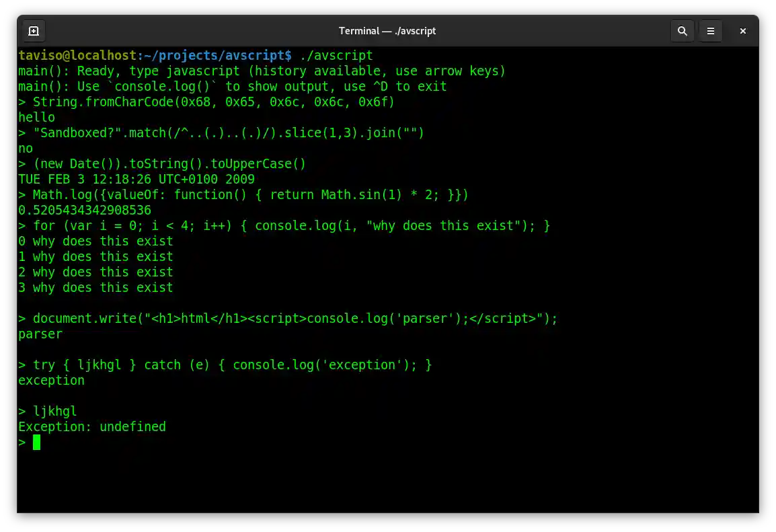Close the Terminal window
Screen dimensions: 776x532
pyautogui.click(x=742, y=31)
